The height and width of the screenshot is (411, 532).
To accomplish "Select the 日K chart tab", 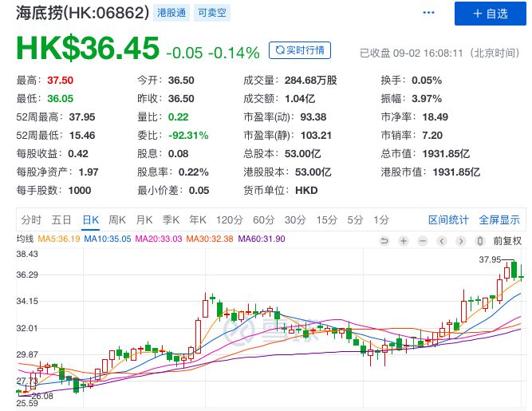I will (91, 220).
